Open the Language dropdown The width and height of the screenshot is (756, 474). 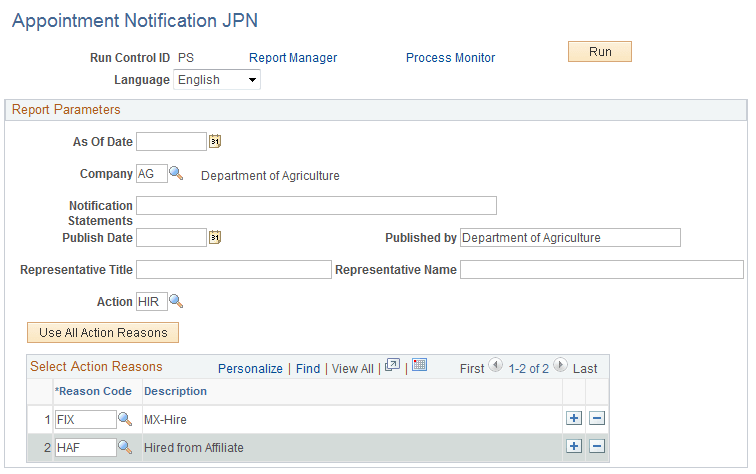pyautogui.click(x=217, y=80)
